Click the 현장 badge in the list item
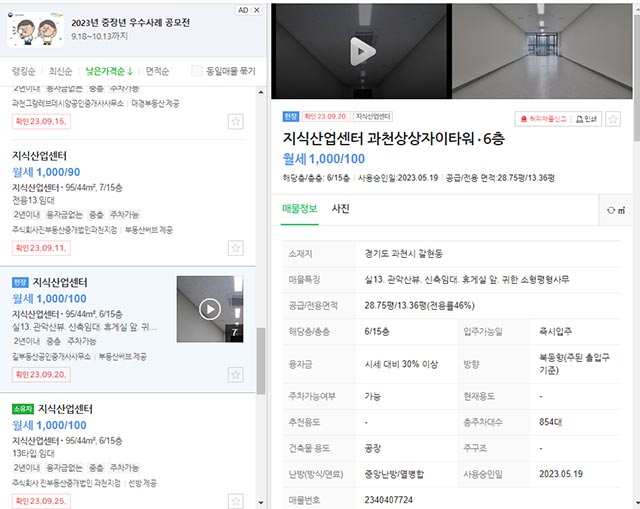The height and width of the screenshot is (509, 640). coord(20,282)
